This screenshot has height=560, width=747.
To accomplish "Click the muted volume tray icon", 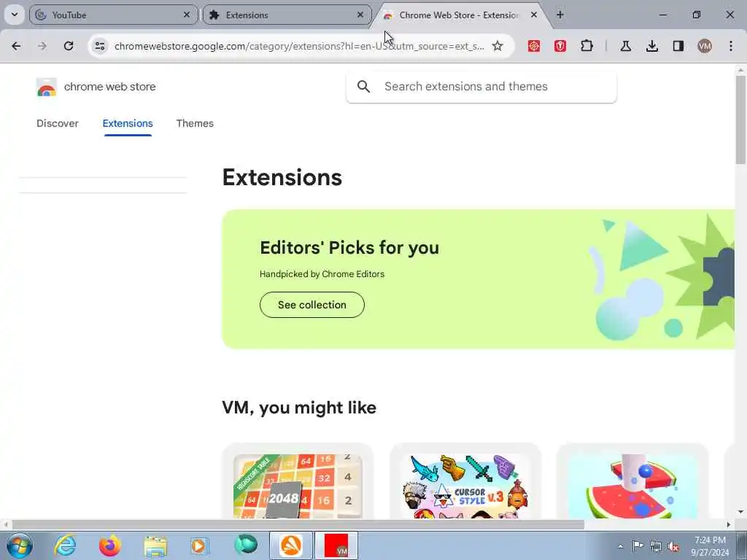I will 673,546.
